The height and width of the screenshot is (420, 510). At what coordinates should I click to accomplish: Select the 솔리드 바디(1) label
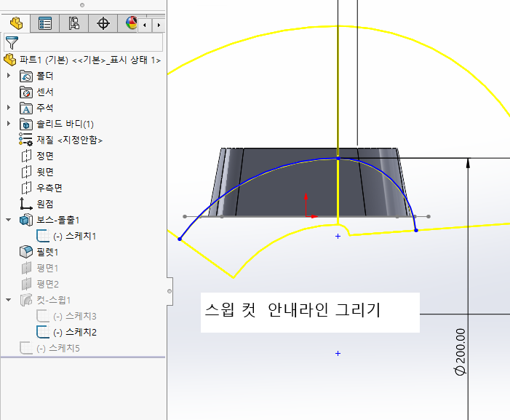(x=65, y=124)
